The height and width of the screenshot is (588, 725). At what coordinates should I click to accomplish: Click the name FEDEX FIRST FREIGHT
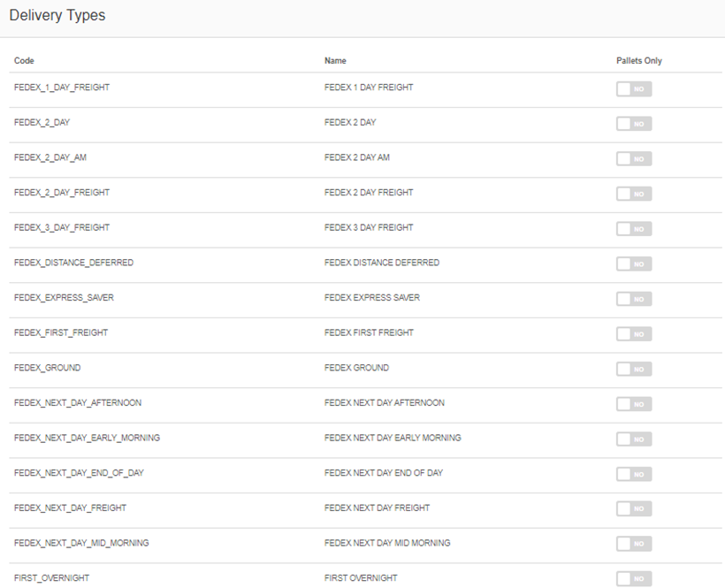pos(369,332)
